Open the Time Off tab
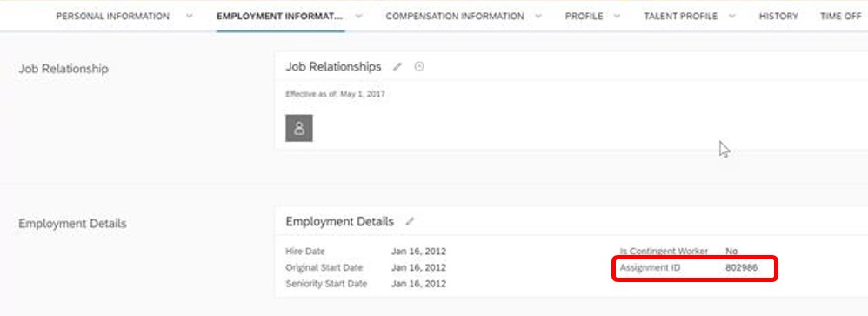The image size is (868, 316). coord(841,16)
